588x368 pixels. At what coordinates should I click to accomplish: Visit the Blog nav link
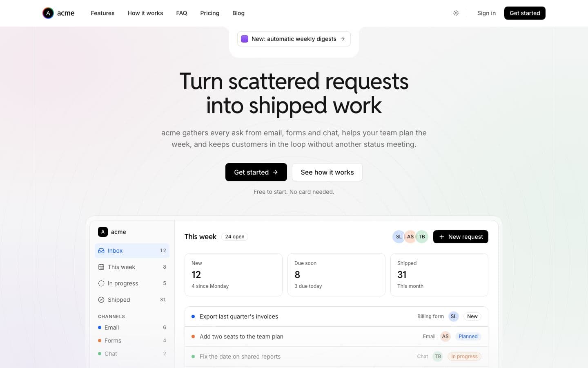pyautogui.click(x=238, y=13)
